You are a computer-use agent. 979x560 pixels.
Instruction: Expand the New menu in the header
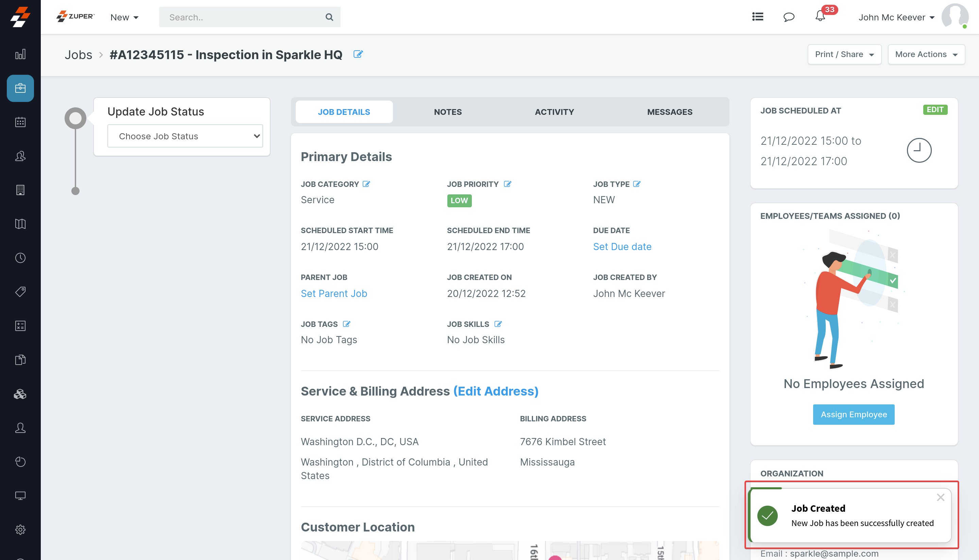(124, 17)
